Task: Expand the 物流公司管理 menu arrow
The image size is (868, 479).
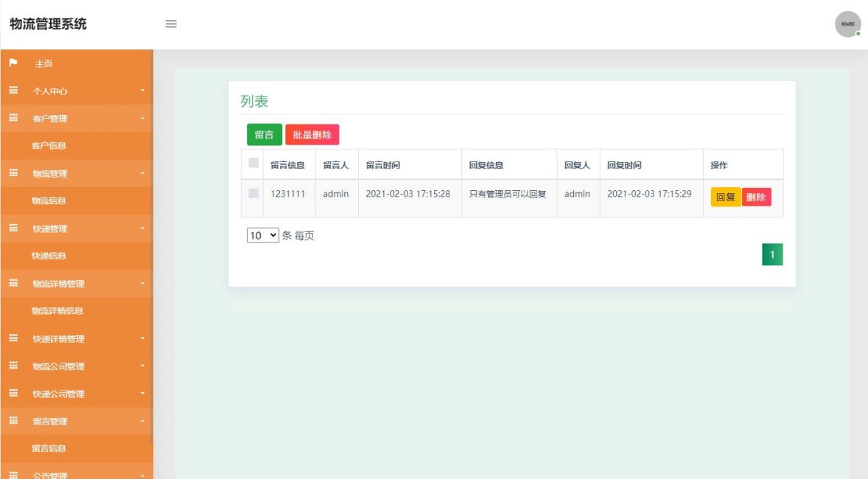Action: click(x=142, y=366)
